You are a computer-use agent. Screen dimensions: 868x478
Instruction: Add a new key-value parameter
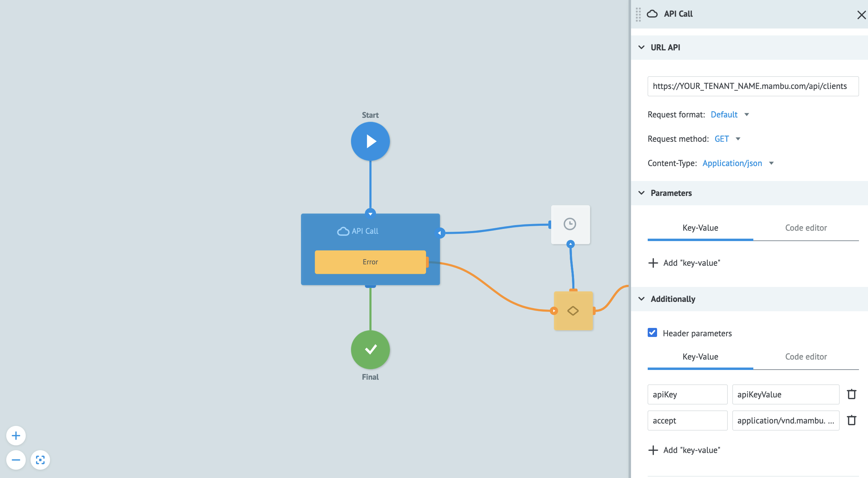pos(684,263)
